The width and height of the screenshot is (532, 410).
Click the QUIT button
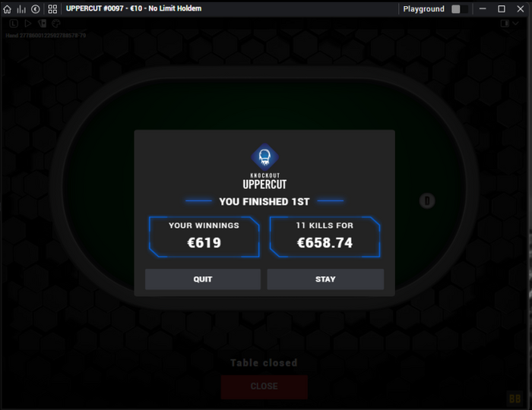203,279
